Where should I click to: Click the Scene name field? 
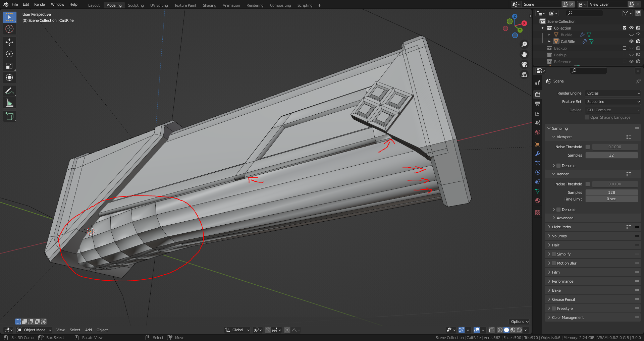541,4
